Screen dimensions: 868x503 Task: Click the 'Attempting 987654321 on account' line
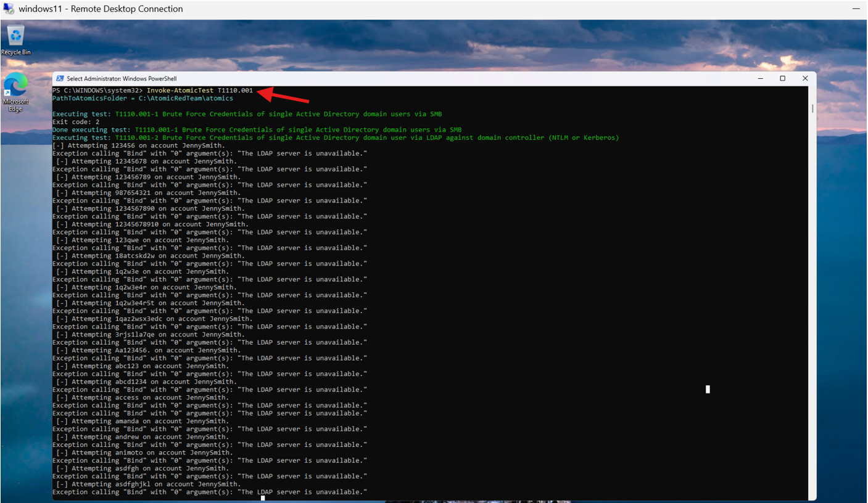point(148,193)
